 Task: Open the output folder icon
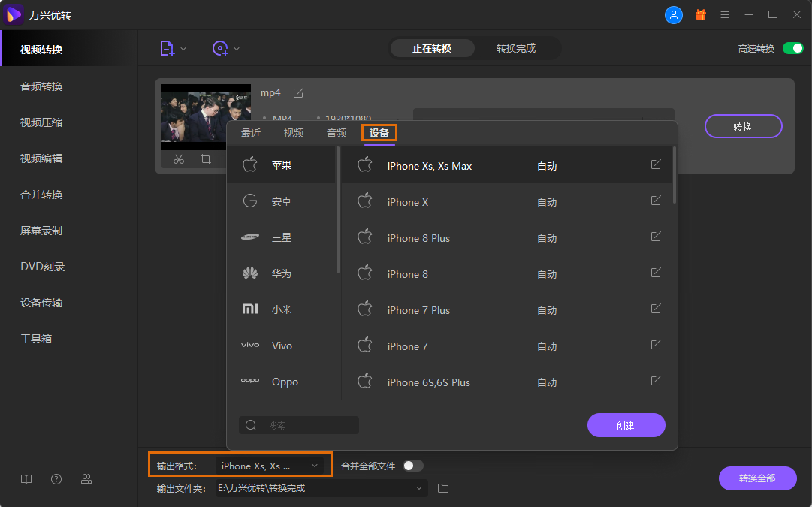click(x=442, y=488)
